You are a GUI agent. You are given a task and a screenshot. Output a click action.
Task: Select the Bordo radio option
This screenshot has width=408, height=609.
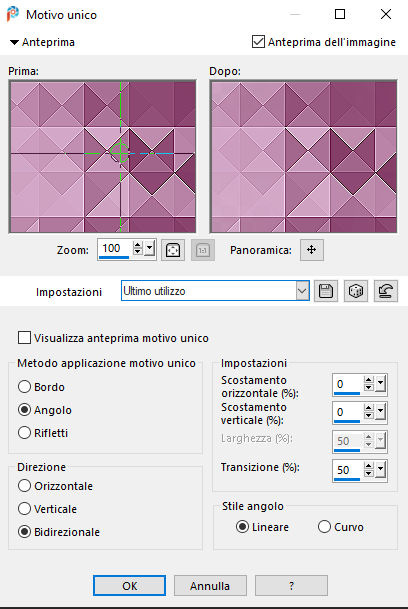click(x=24, y=386)
